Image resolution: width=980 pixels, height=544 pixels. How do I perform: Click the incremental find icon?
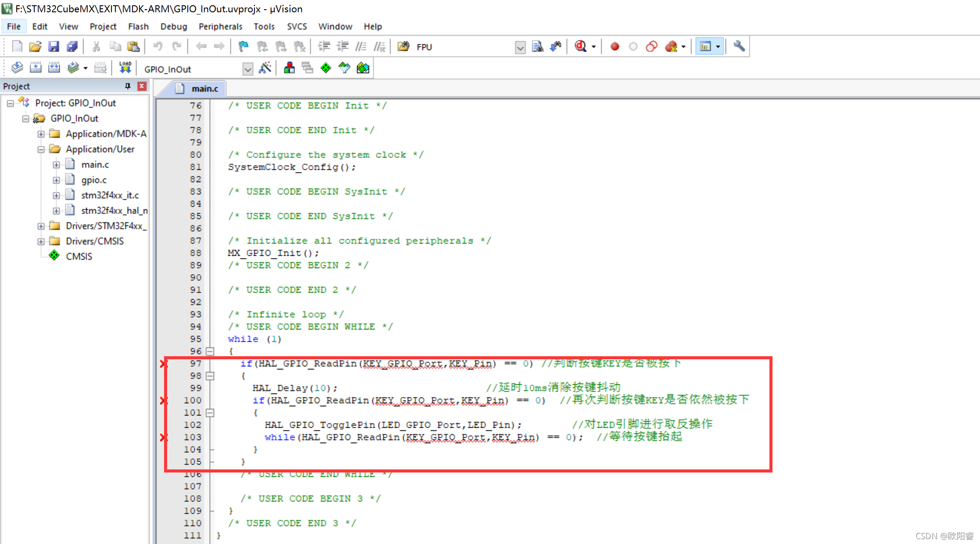point(556,46)
